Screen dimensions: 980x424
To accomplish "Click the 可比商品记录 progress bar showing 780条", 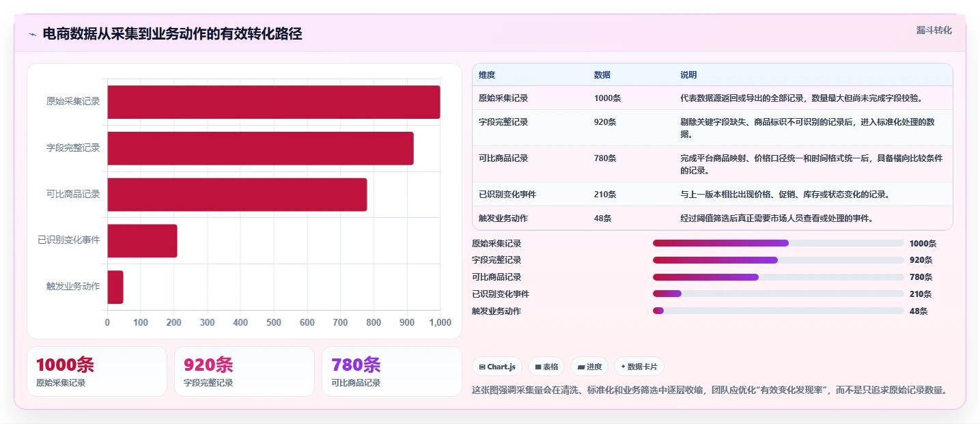I will point(779,277).
